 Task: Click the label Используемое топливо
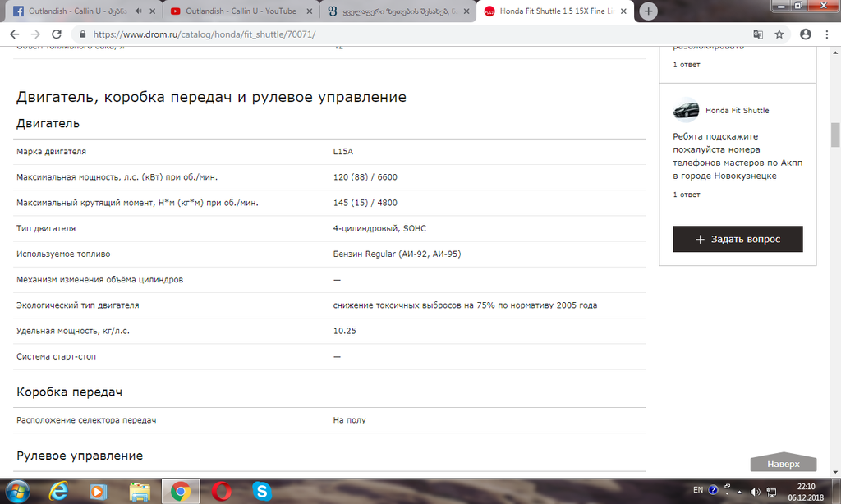(63, 254)
